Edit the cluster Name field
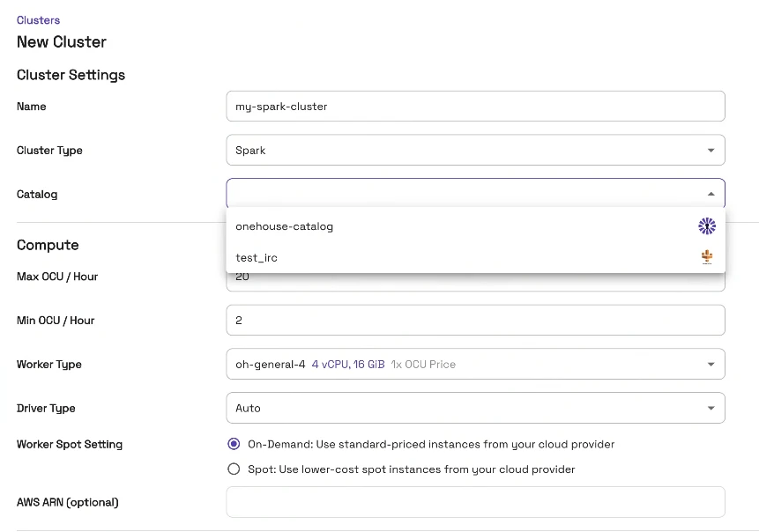759x532 pixels. click(475, 106)
